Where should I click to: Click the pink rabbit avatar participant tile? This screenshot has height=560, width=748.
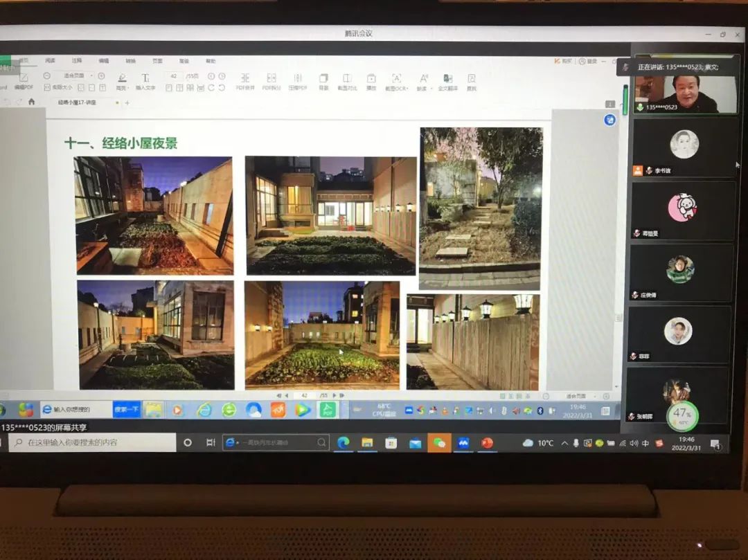683,210
